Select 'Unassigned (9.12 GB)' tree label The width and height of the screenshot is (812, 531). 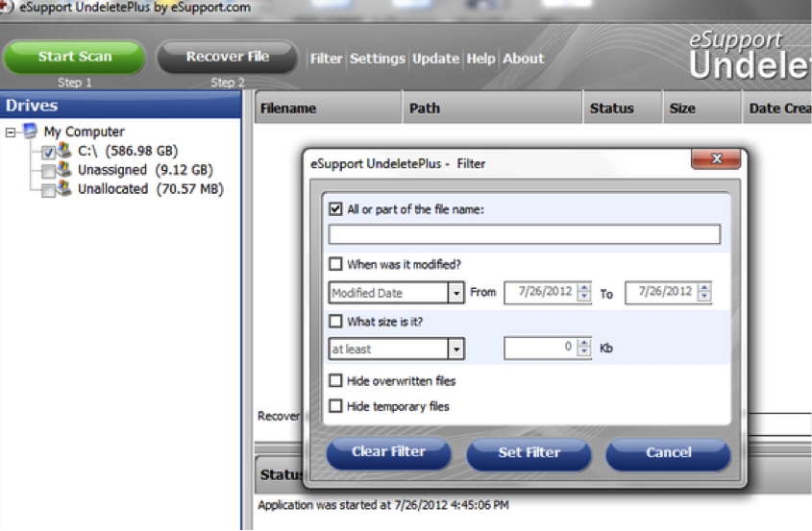click(145, 170)
